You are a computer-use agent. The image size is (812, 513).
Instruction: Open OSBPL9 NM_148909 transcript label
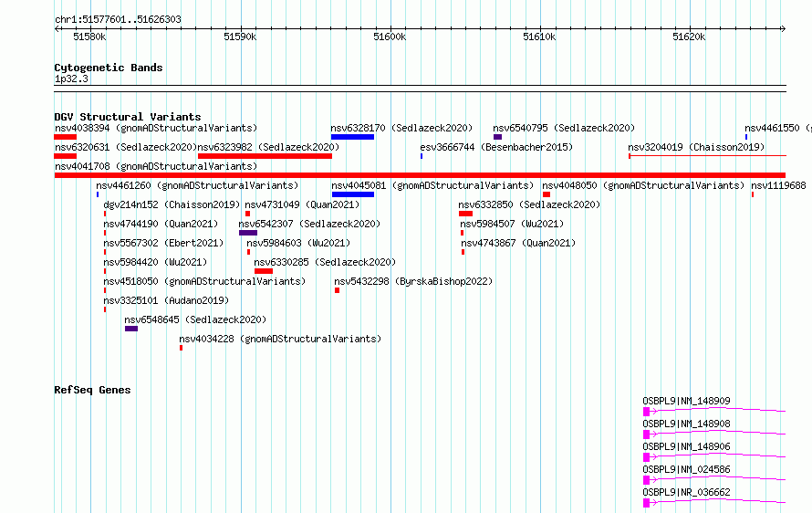[x=687, y=401]
